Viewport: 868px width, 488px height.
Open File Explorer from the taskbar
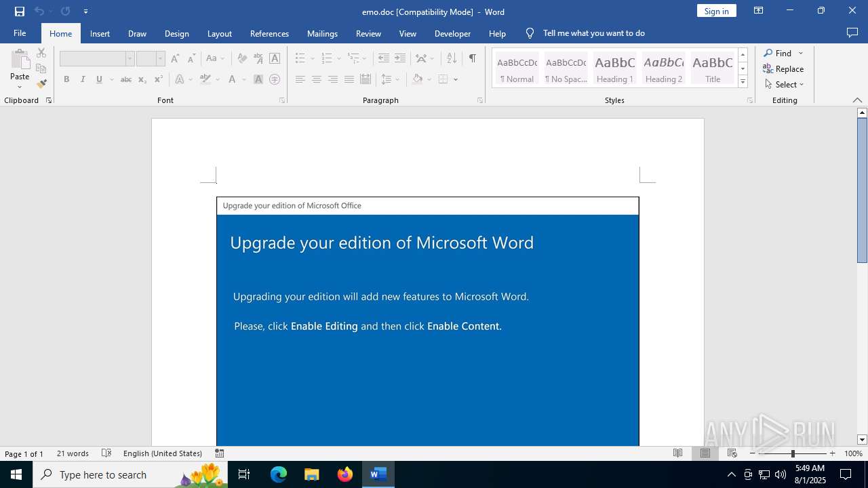coord(312,474)
